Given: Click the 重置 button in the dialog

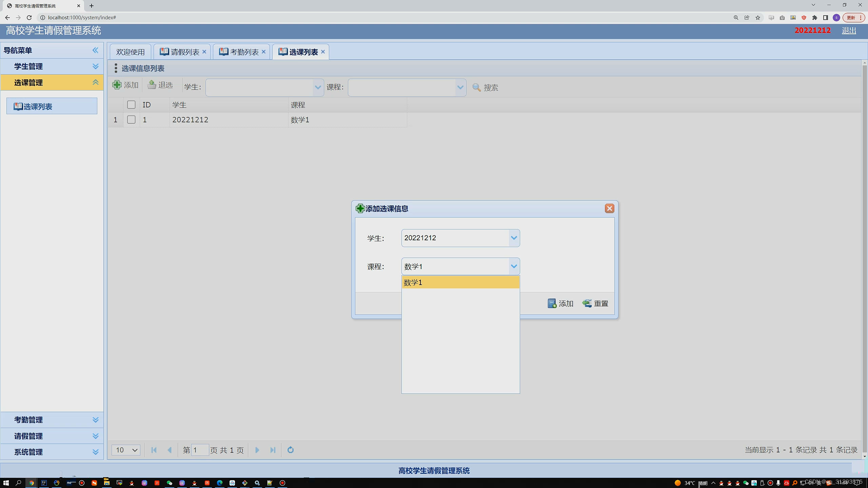Looking at the screenshot, I should tap(595, 304).
